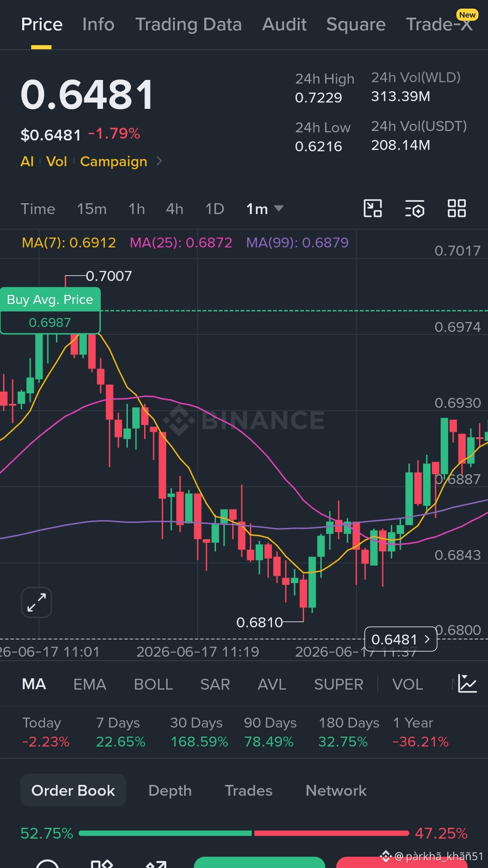Screen dimensions: 488x868
Task: Open chart settings list icon
Action: click(415, 209)
